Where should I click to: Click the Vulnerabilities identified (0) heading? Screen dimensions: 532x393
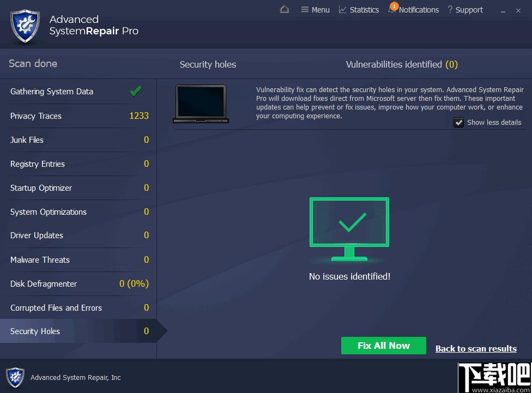click(402, 64)
